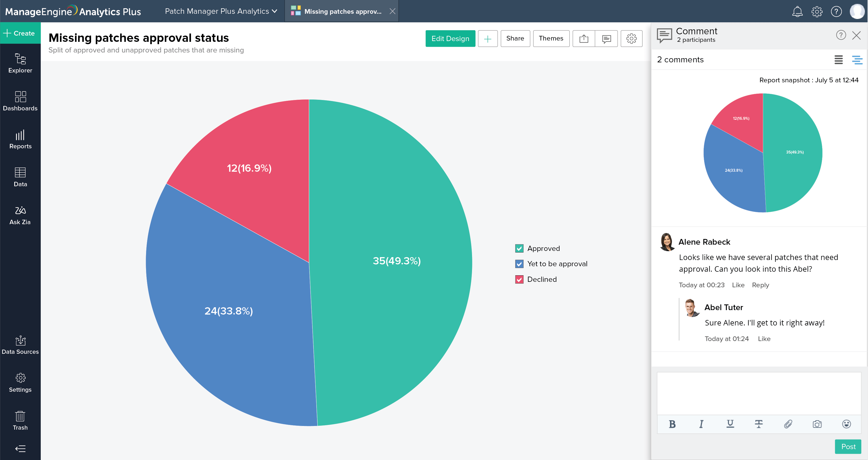Screen dimensions: 868x460
Task: Expand the Patch Manager Plus Analytics dropdown
Action: (221, 11)
